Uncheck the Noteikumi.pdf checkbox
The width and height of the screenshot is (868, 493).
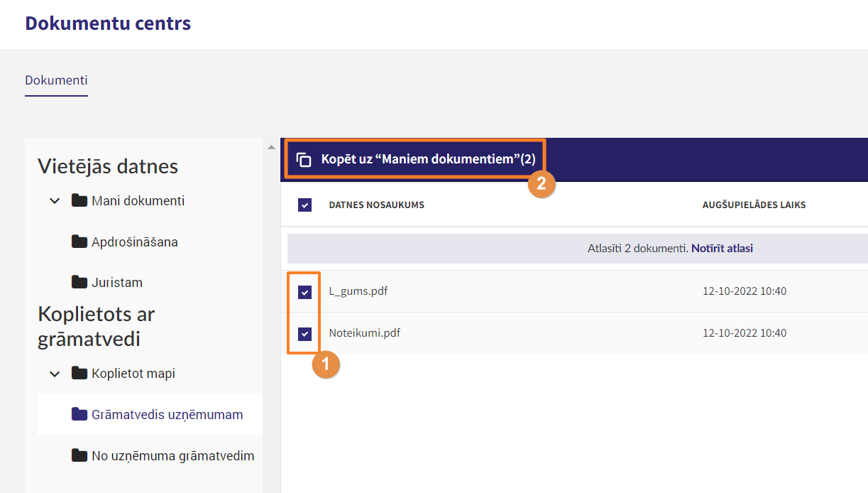pyautogui.click(x=305, y=333)
